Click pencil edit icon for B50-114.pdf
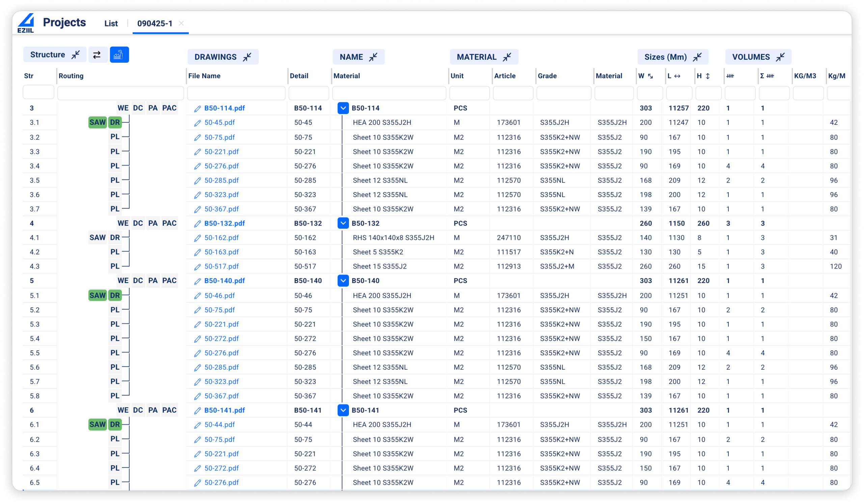The height and width of the screenshot is (504, 864). pos(197,109)
